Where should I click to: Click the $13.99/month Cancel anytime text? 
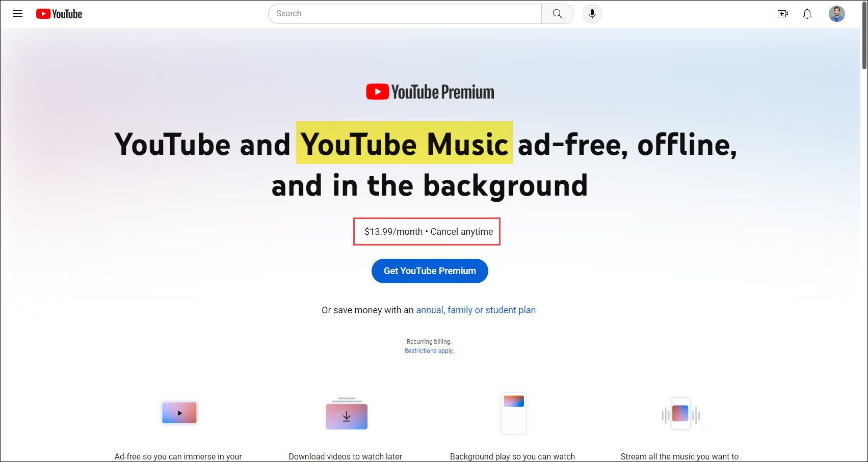(429, 232)
